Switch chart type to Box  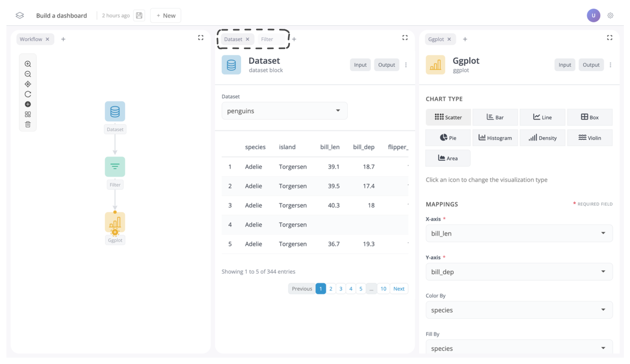point(590,117)
